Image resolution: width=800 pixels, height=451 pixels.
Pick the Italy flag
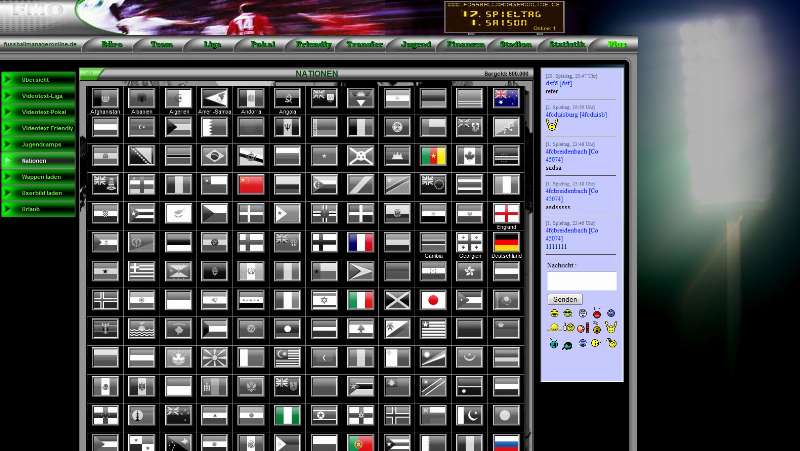360,300
